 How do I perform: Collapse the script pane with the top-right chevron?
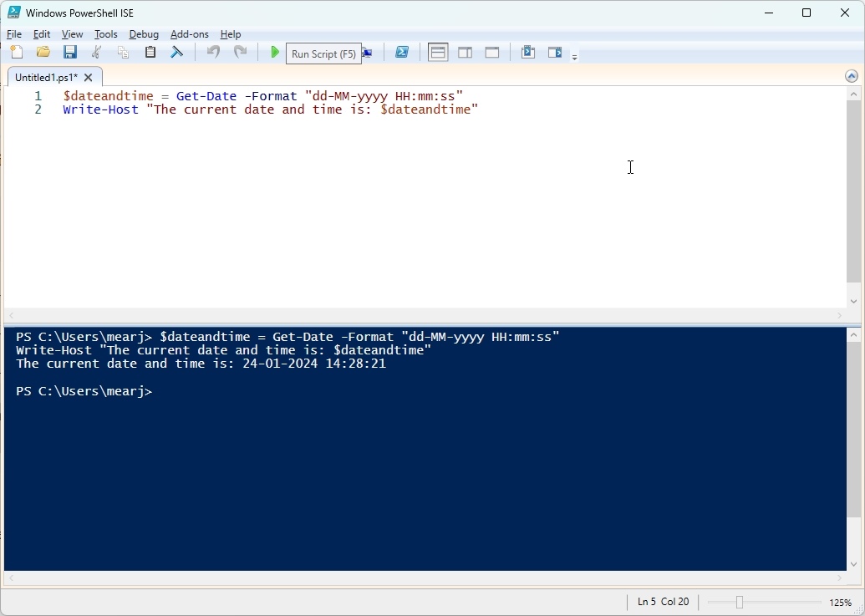[851, 75]
